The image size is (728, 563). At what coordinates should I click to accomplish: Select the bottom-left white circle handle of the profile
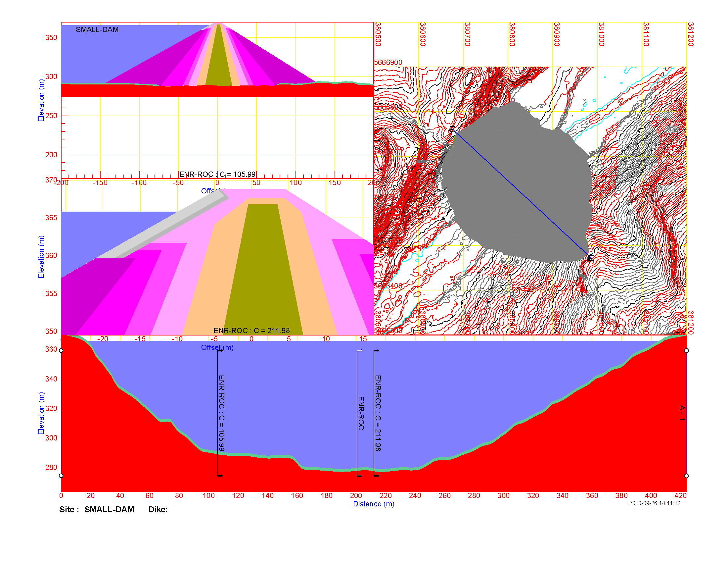pos(61,476)
